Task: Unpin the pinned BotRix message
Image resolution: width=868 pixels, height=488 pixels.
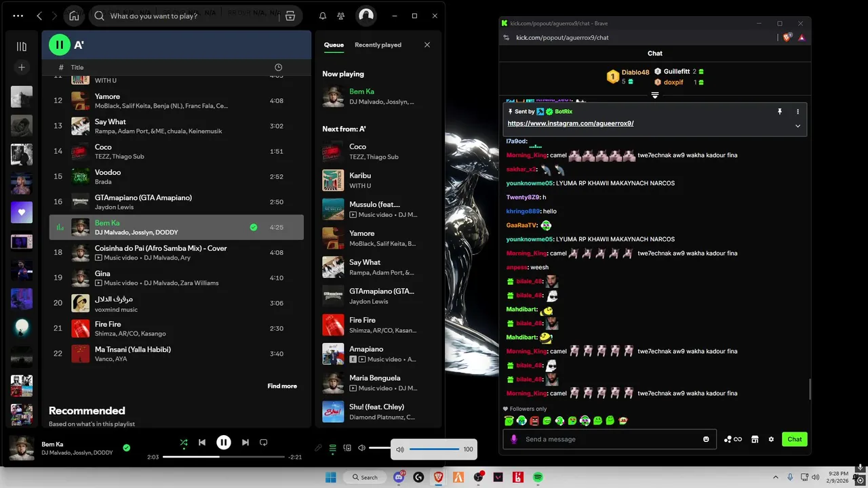Action: (780, 111)
